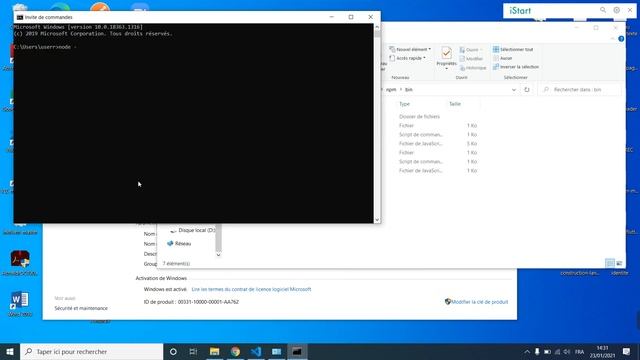The image size is (640, 360).
Task: Open the taskbar clock and date
Action: pyautogui.click(x=602, y=351)
